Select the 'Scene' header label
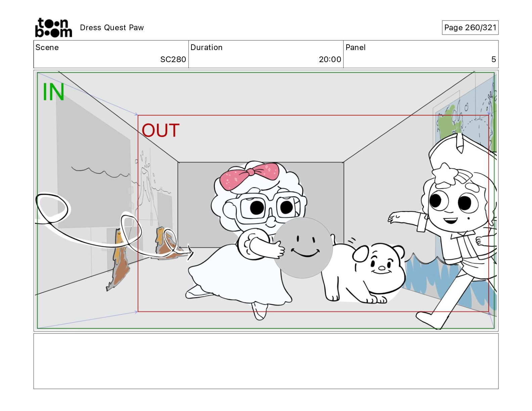The image size is (532, 411). tap(47, 47)
